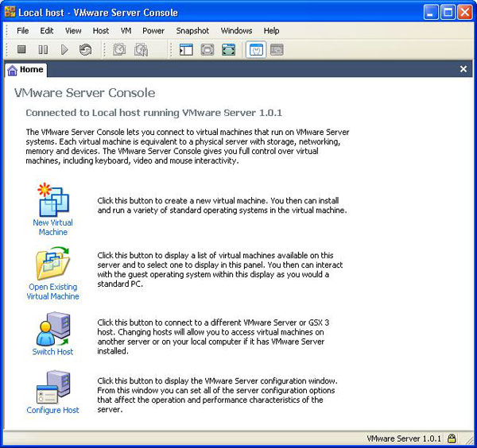Click the VMware Server 1.0.1 status bar text
The height and width of the screenshot is (448, 477).
pos(404,438)
